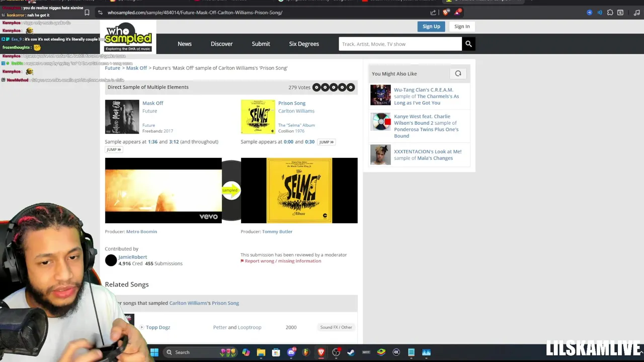Click the JUMP button under Mask Off
This screenshot has width=644, height=362.
(x=113, y=149)
